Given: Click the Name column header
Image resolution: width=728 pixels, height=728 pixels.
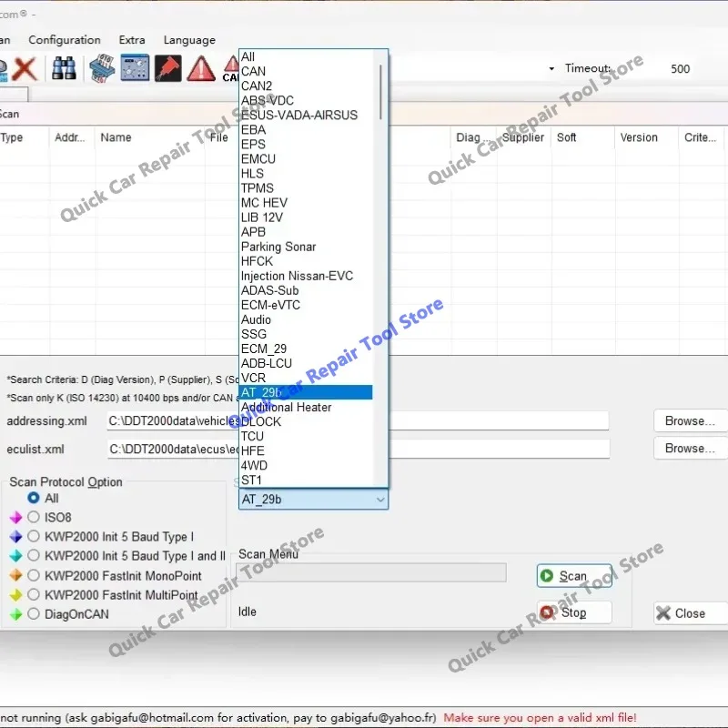Looking at the screenshot, I should 150,137.
